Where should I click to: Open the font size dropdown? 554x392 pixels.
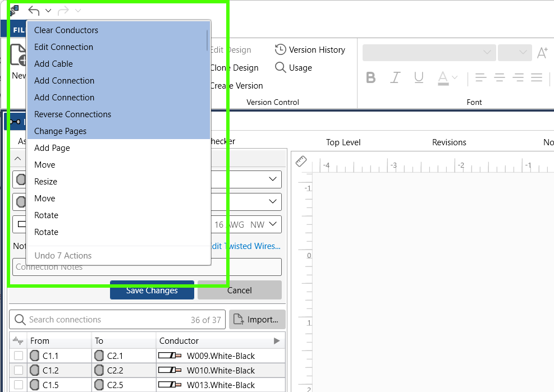click(x=515, y=52)
